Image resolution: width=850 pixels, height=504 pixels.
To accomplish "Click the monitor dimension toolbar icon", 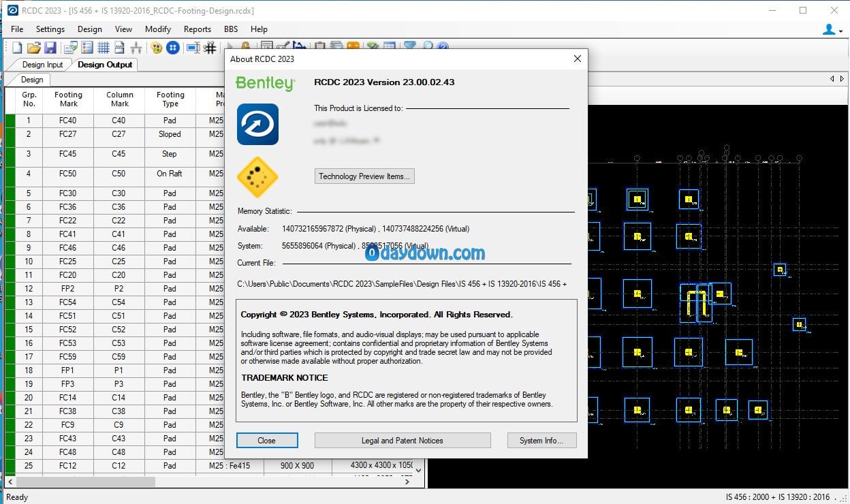I will click(x=193, y=48).
